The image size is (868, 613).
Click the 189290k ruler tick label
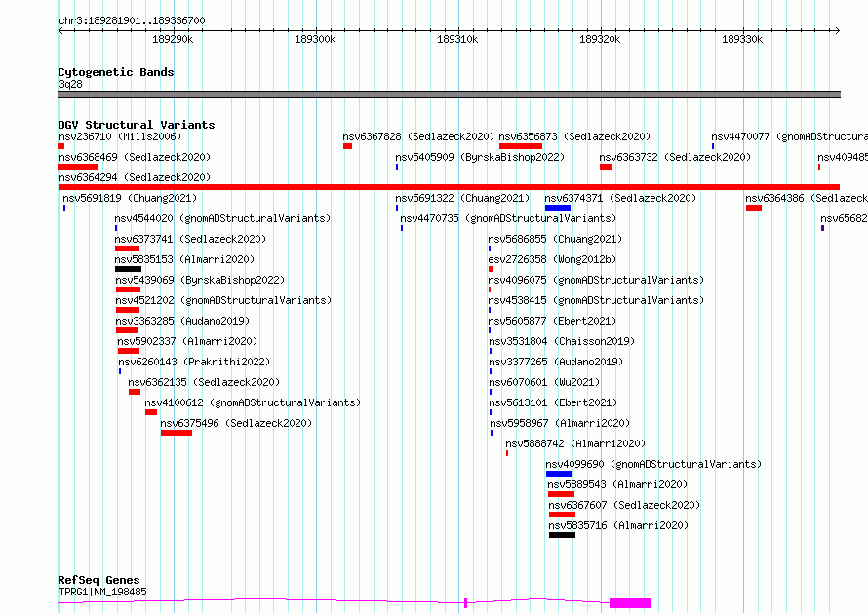173,39
